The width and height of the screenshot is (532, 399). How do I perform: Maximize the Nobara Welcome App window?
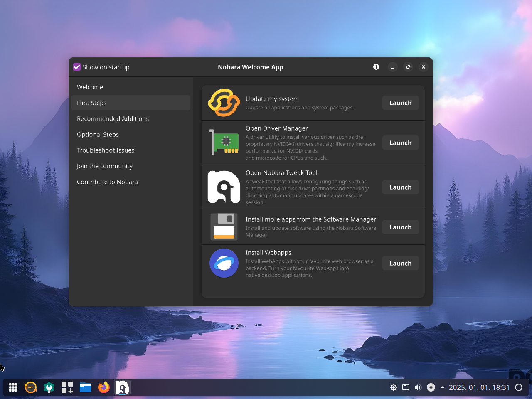tap(408, 67)
